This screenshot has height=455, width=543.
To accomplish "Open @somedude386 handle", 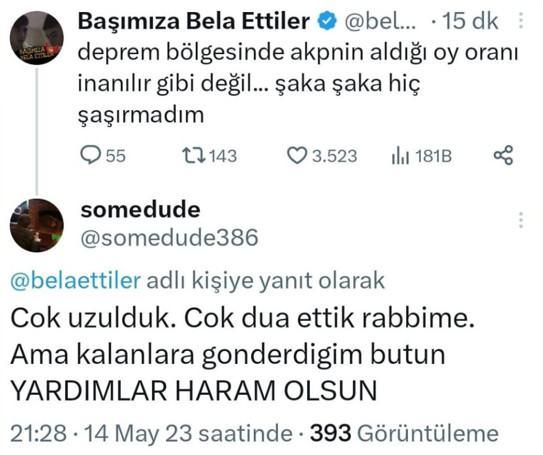I will pos(169,238).
